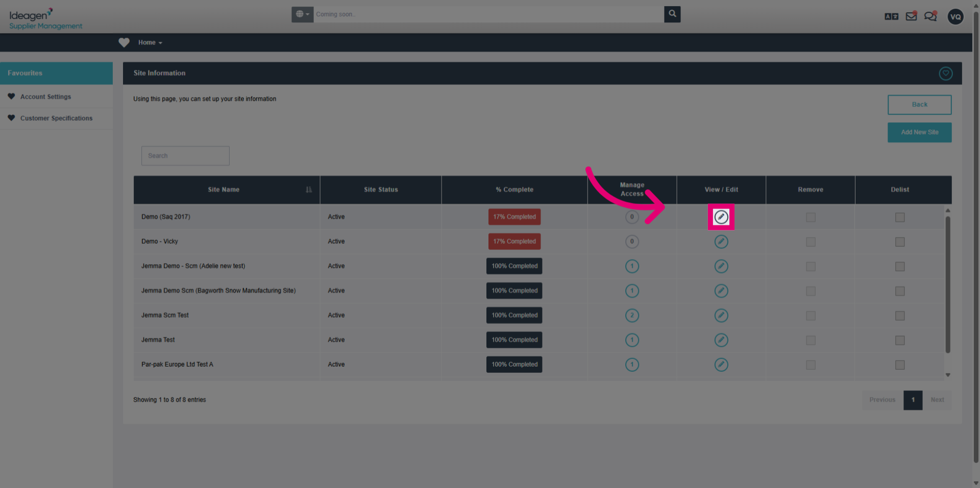The width and height of the screenshot is (980, 488).
Task: Manage access for Jemma Demo - Scm (Adelie new test)
Action: click(x=632, y=266)
